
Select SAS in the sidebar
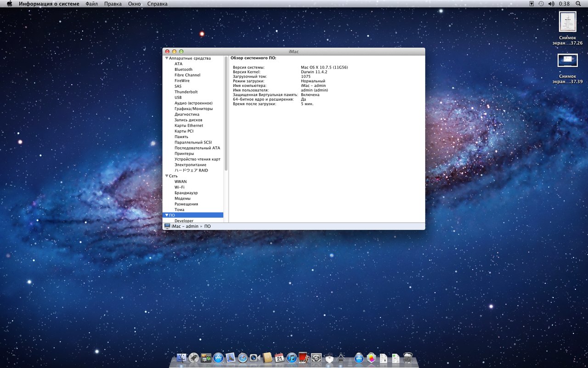pyautogui.click(x=178, y=86)
